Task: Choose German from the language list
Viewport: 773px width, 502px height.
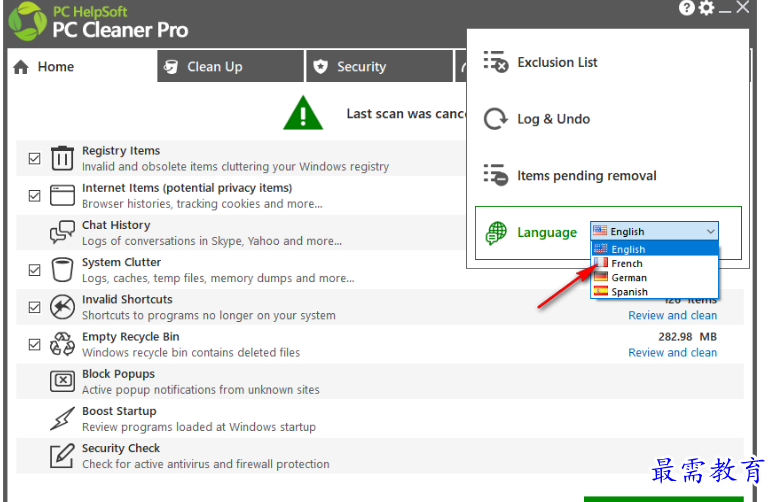Action: pyautogui.click(x=655, y=278)
